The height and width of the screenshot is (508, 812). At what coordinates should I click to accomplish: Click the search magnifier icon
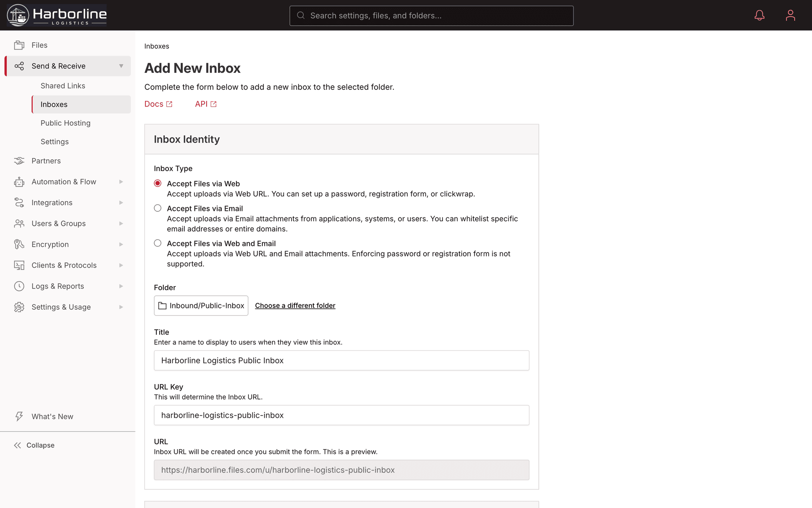coord(301,15)
